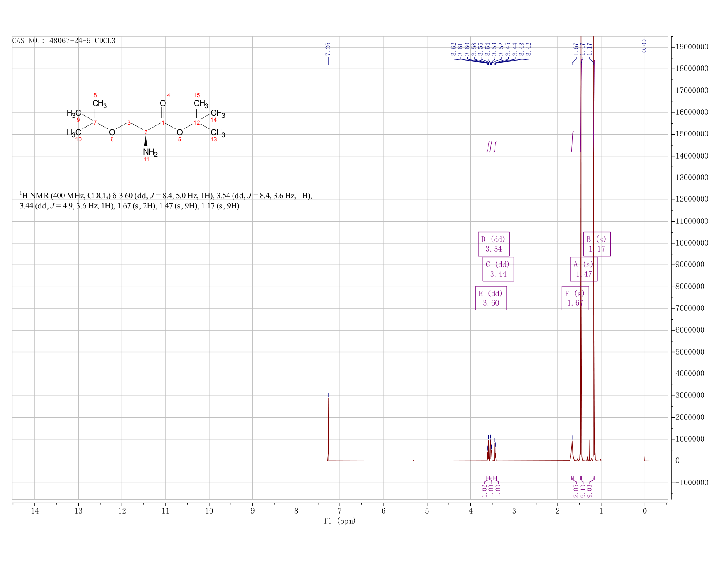Click the f1 (ppm) axis label
The height and width of the screenshot is (563, 728).
[x=340, y=521]
